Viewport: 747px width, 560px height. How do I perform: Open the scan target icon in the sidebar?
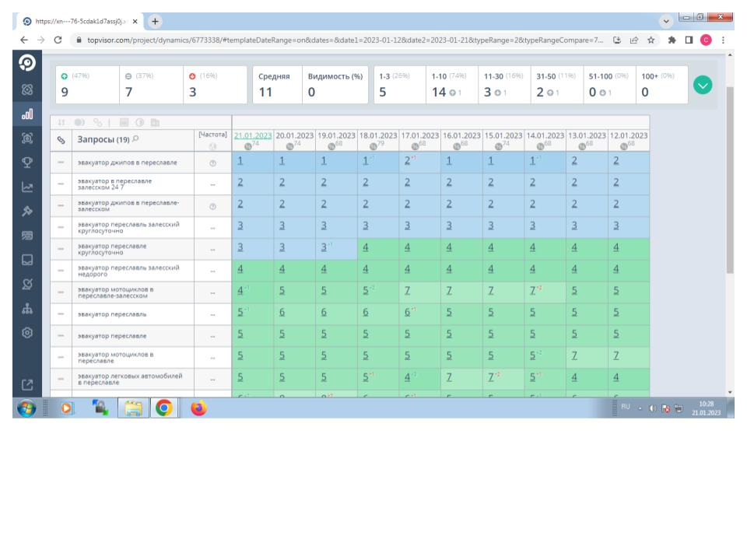coord(27,138)
